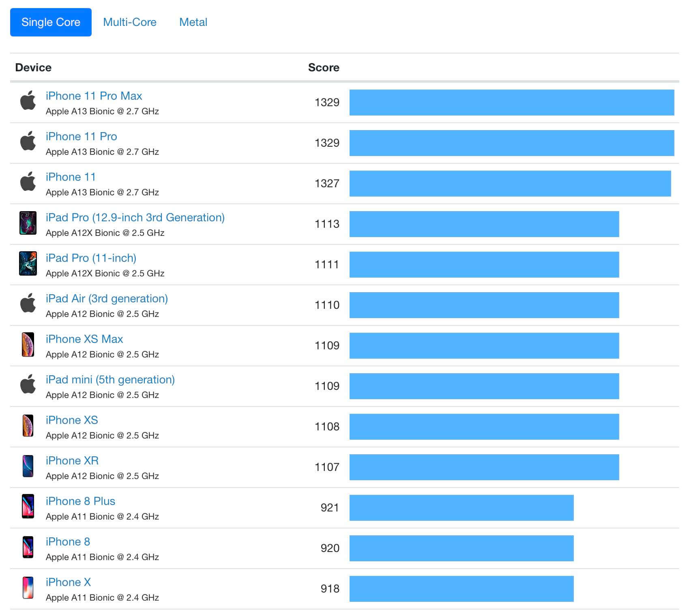The image size is (691, 616).
Task: Click the iPhone XS device thumbnail
Action: tap(28, 426)
